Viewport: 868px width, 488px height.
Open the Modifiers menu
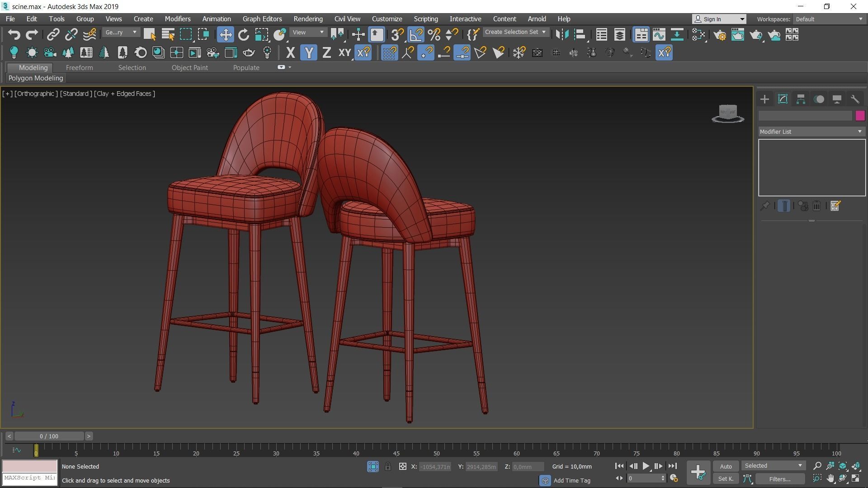point(177,19)
